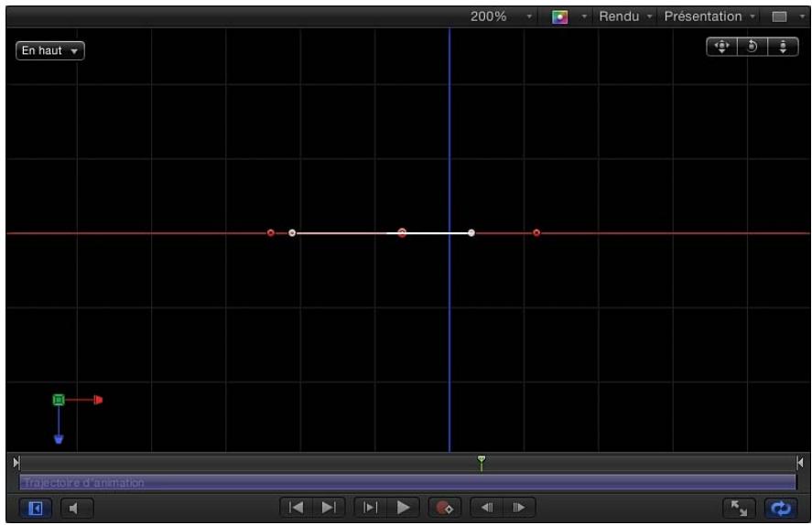
Task: Toggle full-screen player mode arrows button
Action: [739, 509]
